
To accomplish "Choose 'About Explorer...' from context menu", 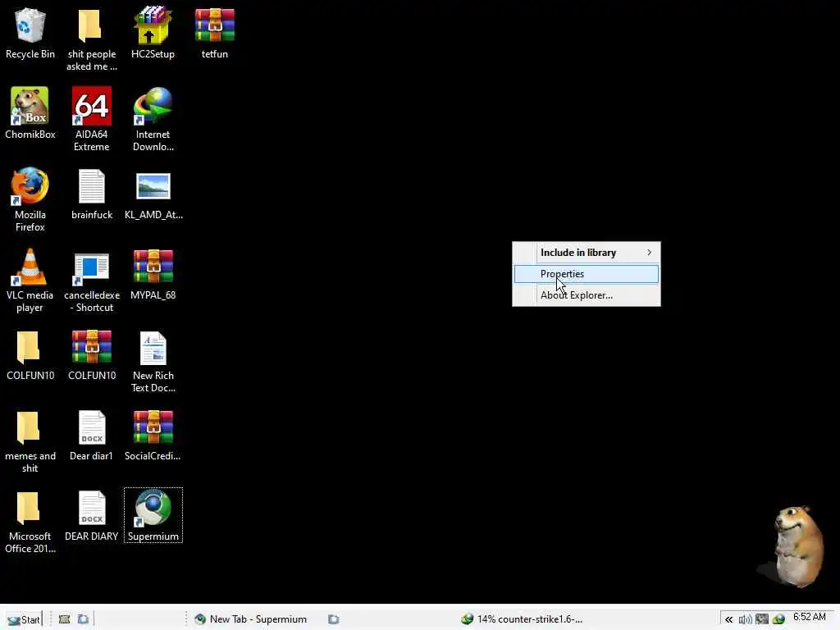I will [x=586, y=295].
